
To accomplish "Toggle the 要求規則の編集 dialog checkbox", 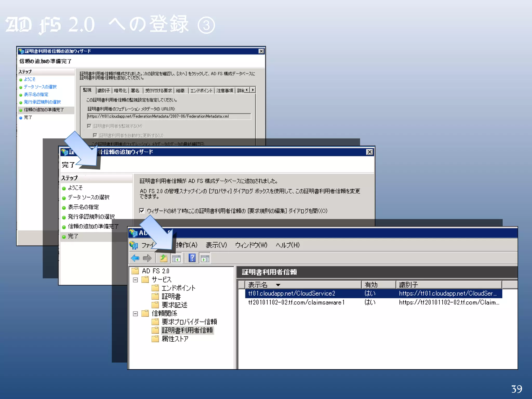I will pyautogui.click(x=142, y=211).
